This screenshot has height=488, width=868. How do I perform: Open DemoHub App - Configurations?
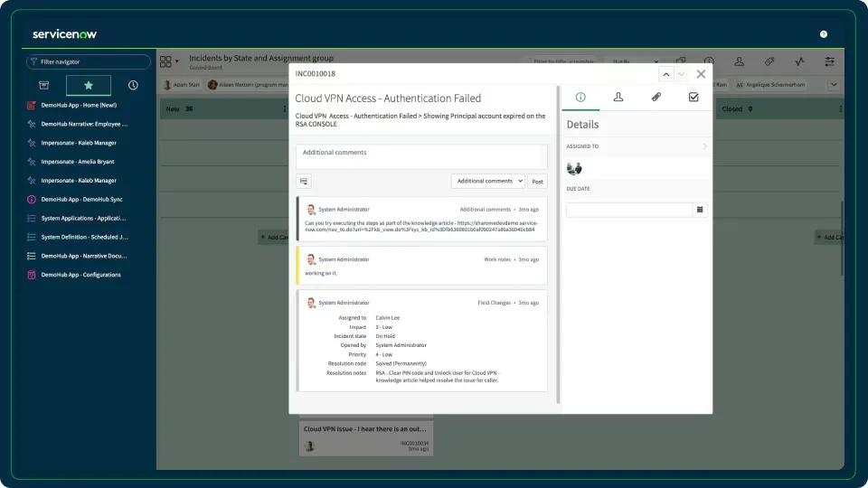click(80, 275)
